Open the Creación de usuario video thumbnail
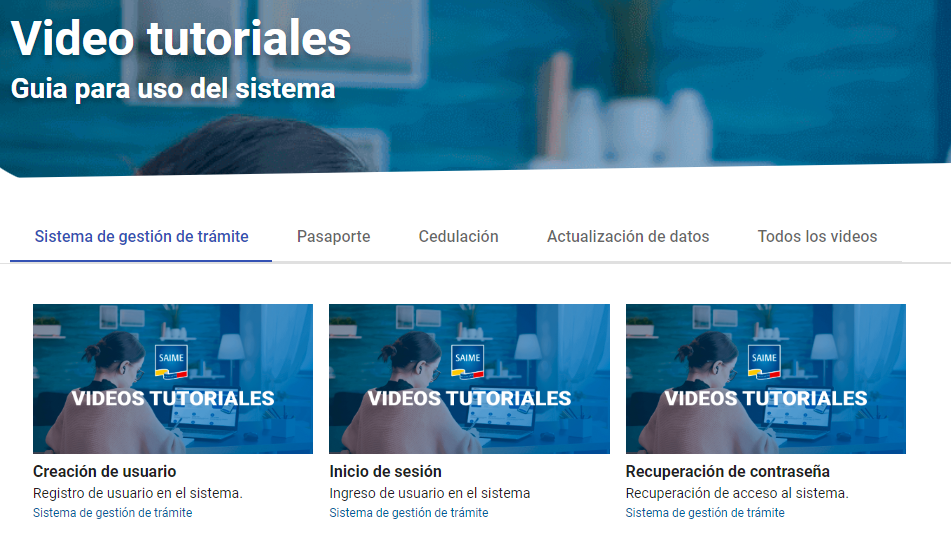 click(x=173, y=379)
